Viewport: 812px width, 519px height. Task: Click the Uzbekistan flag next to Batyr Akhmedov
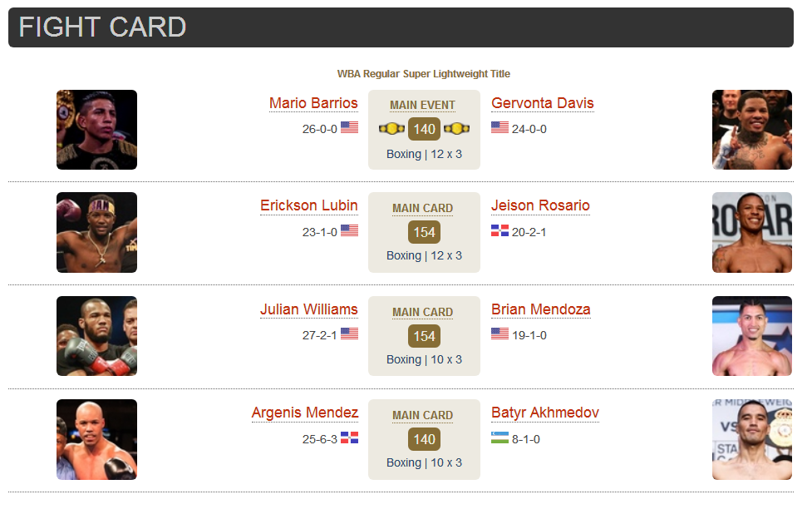coord(500,437)
